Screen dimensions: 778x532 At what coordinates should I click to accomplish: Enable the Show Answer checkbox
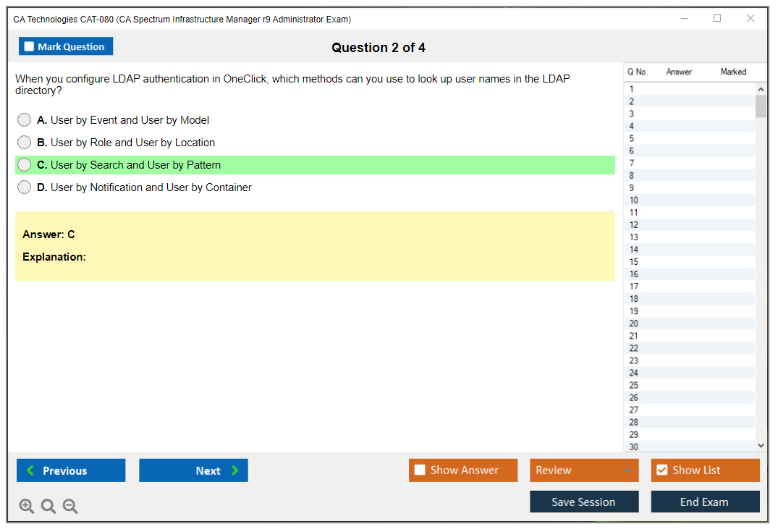click(420, 470)
